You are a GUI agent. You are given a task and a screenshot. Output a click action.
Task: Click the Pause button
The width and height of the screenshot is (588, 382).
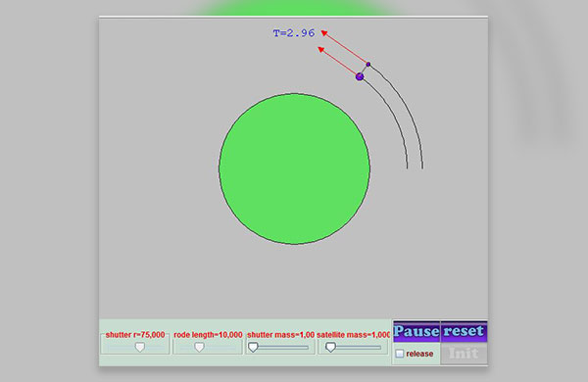416,331
